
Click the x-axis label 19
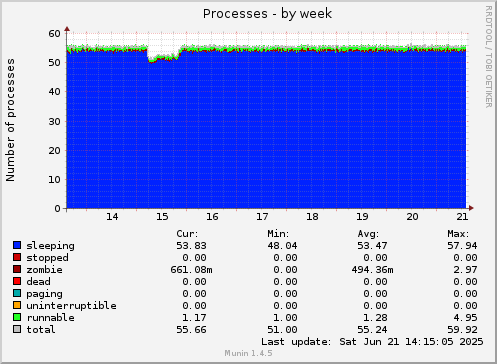click(x=362, y=217)
